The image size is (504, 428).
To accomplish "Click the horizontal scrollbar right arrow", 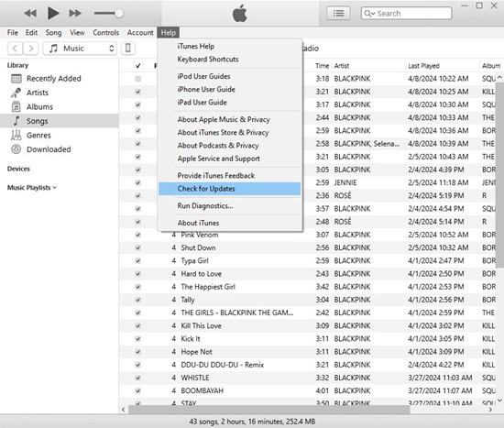I will click(x=490, y=410).
